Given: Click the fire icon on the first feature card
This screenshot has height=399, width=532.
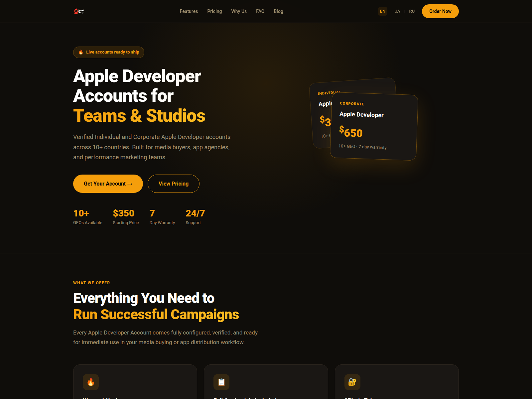Looking at the screenshot, I should (x=91, y=382).
